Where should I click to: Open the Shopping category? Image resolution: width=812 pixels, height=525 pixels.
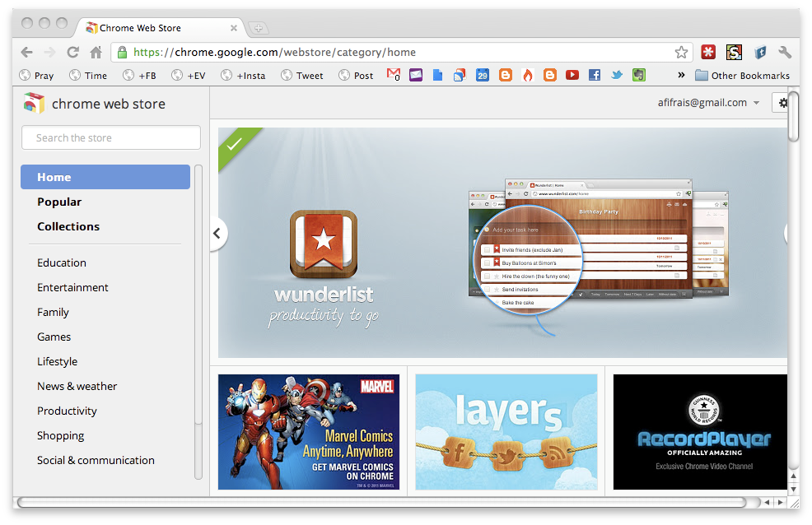pos(61,436)
